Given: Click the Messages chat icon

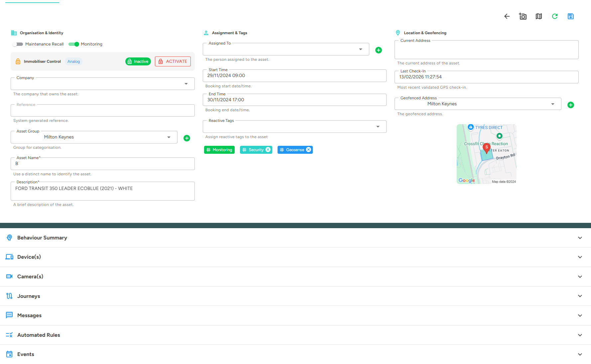Looking at the screenshot, I should (x=9, y=315).
